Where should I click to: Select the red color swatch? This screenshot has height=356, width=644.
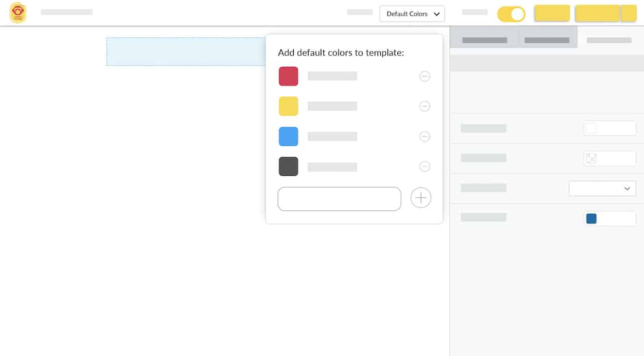click(288, 76)
